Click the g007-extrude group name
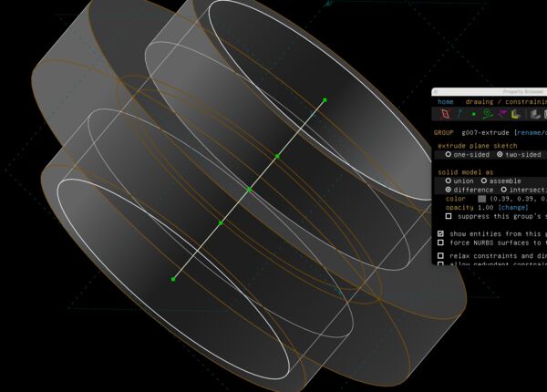 coord(485,133)
